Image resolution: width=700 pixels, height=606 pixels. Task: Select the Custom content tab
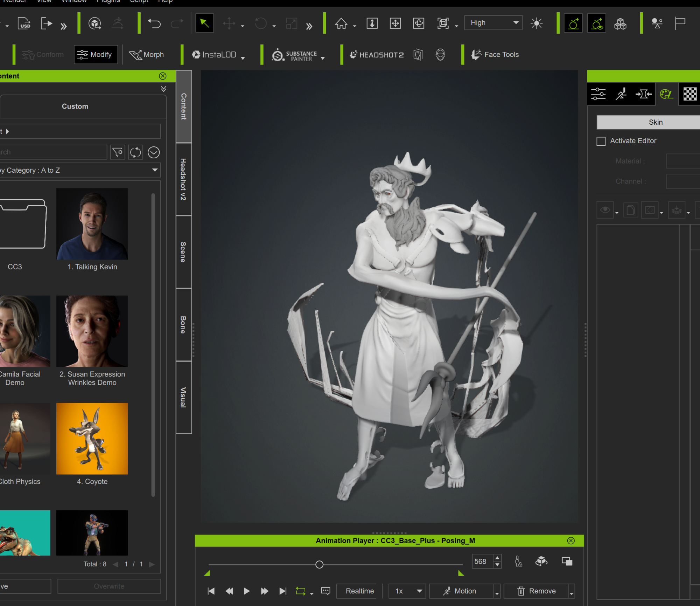83,106
